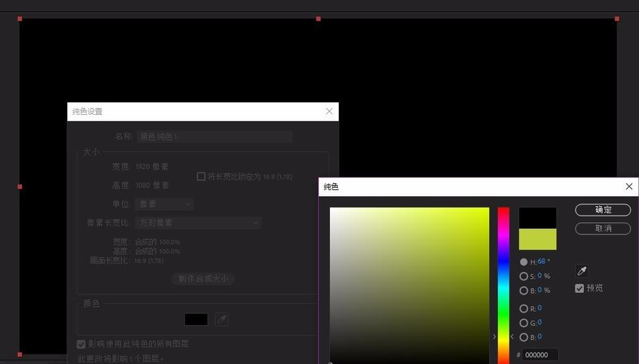This screenshot has width=639, height=364.
Task: Click the R red value 0
Action: pyautogui.click(x=540, y=308)
